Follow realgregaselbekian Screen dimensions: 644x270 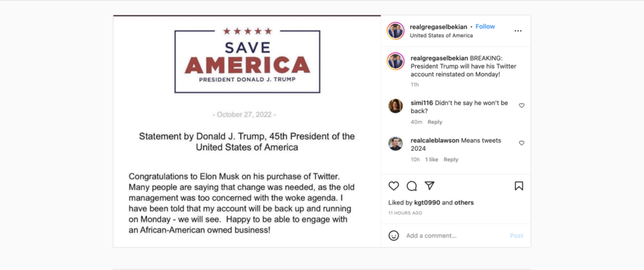[485, 26]
